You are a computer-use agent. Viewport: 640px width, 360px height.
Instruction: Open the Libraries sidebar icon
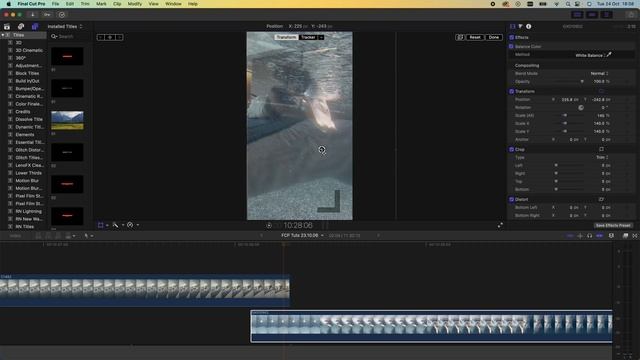point(7,27)
